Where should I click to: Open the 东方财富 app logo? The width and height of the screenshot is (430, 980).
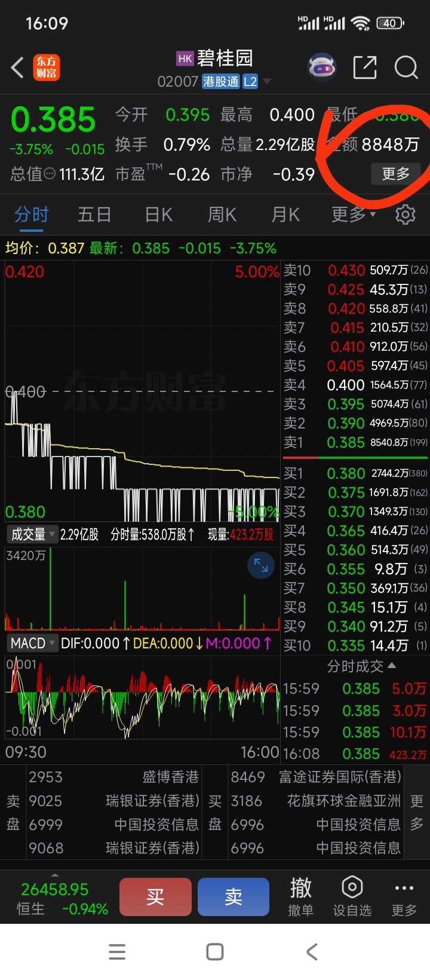pos(47,68)
